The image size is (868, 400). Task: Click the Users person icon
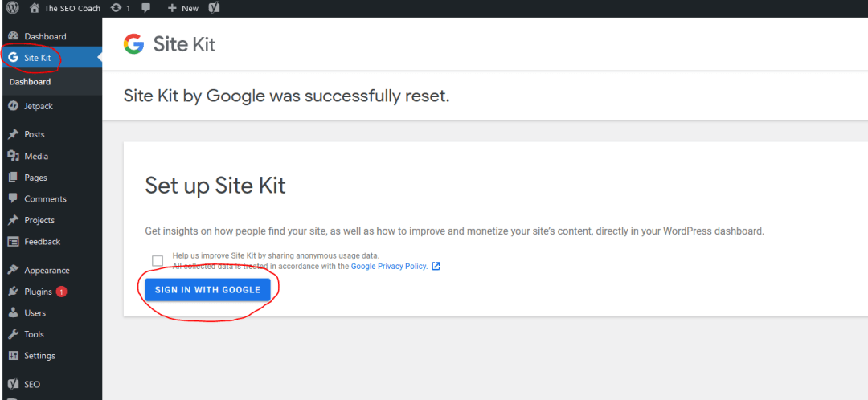(14, 313)
